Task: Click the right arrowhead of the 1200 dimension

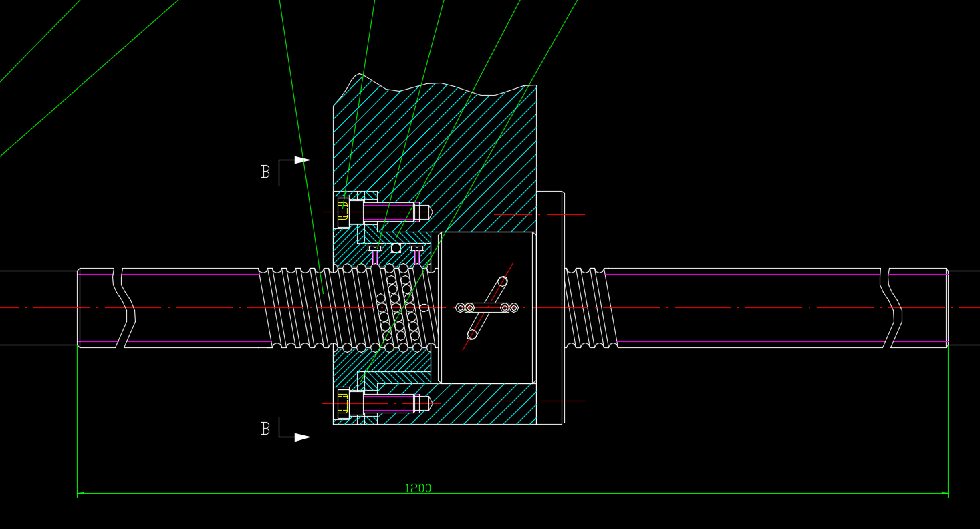Action: [945, 494]
